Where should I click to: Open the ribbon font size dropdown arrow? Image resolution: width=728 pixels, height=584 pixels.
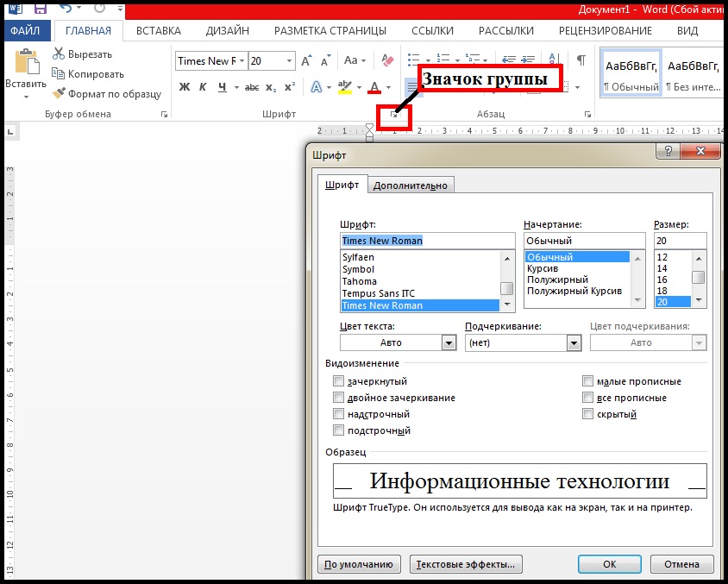click(289, 60)
